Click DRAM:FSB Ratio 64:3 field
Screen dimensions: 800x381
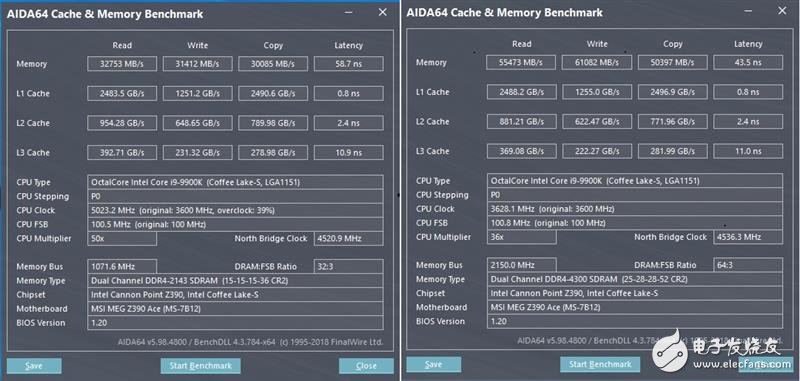tap(748, 265)
